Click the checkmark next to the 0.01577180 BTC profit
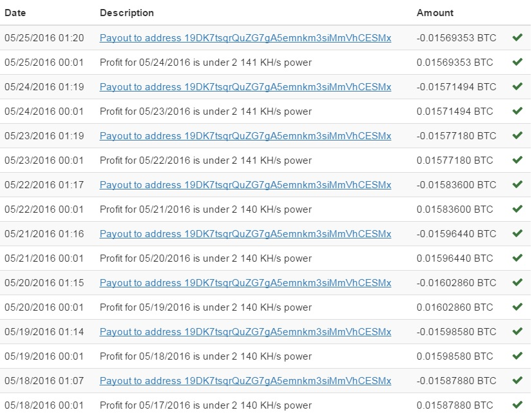Image resolution: width=532 pixels, height=417 pixels. (517, 160)
